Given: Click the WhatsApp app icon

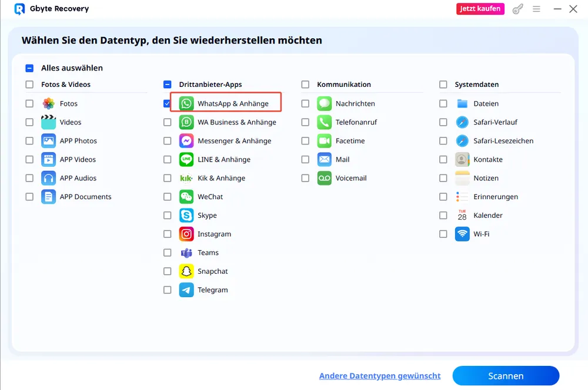Looking at the screenshot, I should tap(186, 103).
